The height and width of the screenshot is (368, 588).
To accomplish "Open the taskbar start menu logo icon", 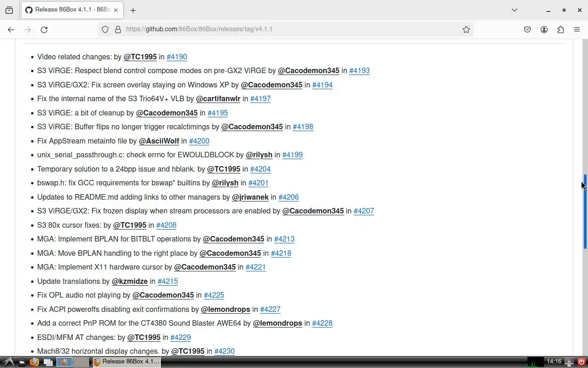I will coord(8,362).
